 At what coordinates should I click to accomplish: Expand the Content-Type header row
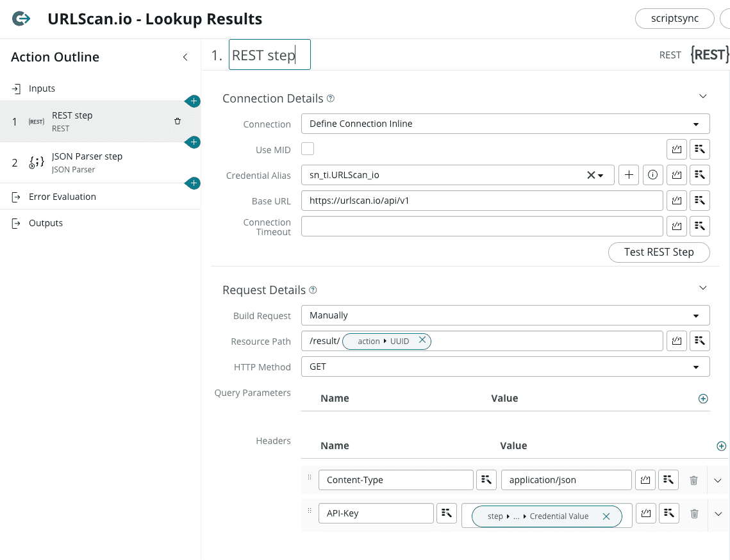tap(718, 481)
